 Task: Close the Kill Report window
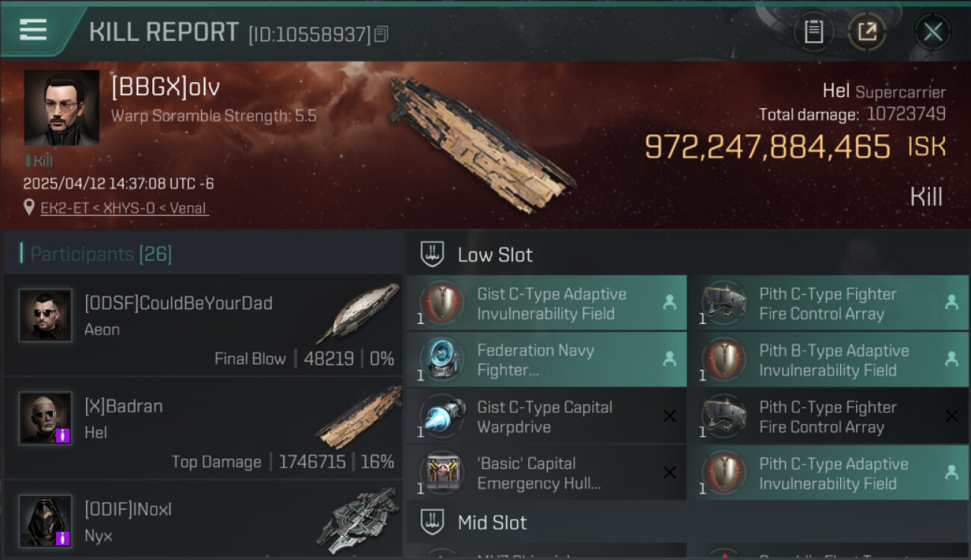[932, 32]
